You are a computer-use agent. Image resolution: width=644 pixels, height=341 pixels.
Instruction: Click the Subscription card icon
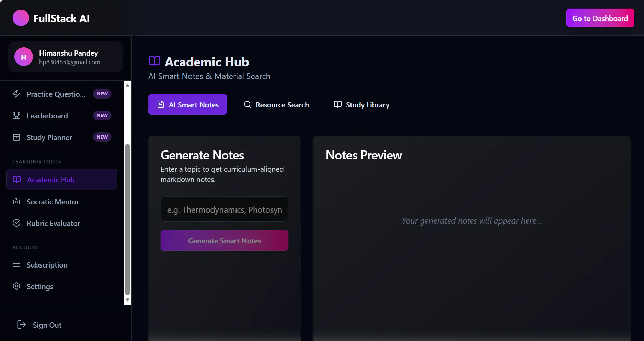click(16, 264)
